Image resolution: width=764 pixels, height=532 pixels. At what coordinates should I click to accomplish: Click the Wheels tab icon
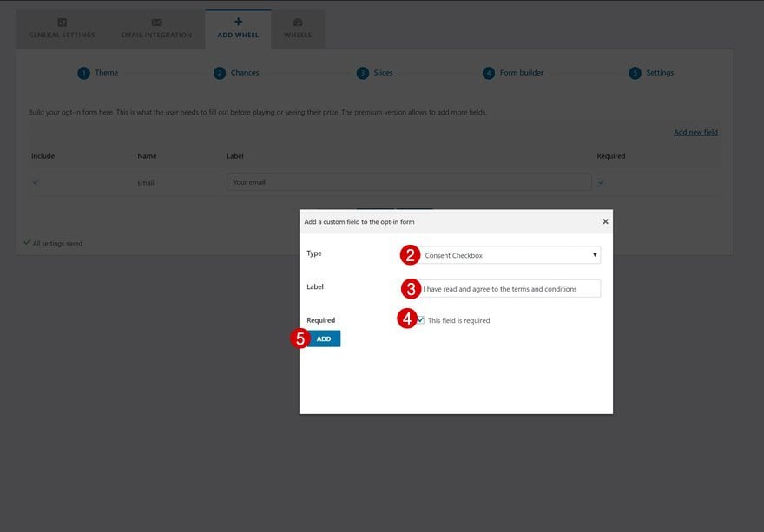point(298,23)
